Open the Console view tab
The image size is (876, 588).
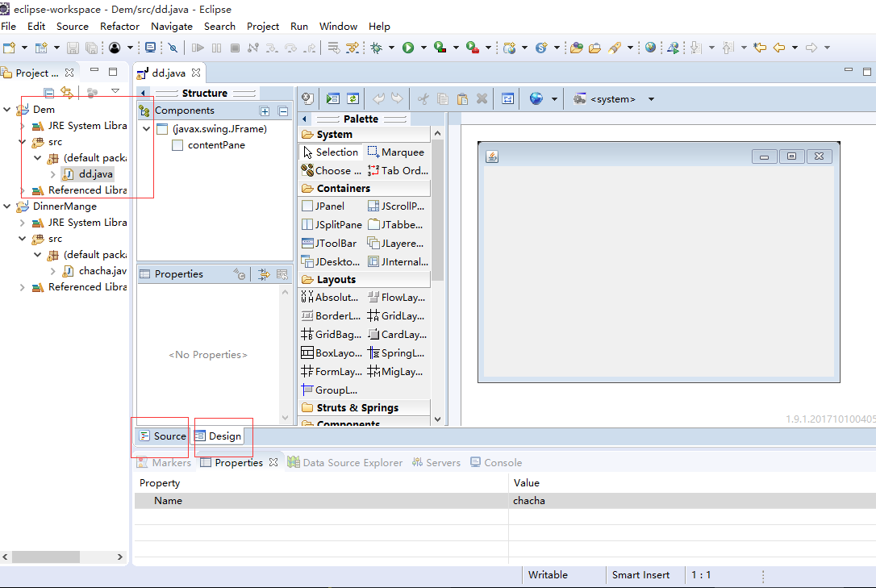click(x=496, y=462)
